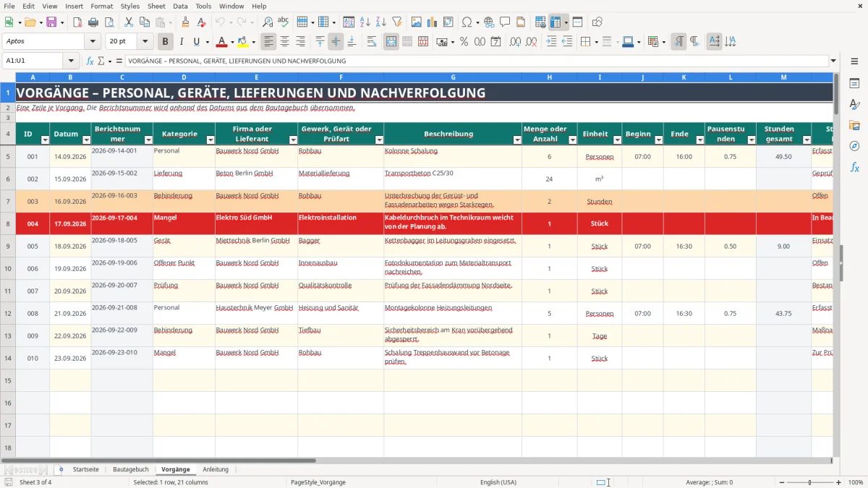Click the column G header
This screenshot has height=488, width=868.
tap(453, 77)
